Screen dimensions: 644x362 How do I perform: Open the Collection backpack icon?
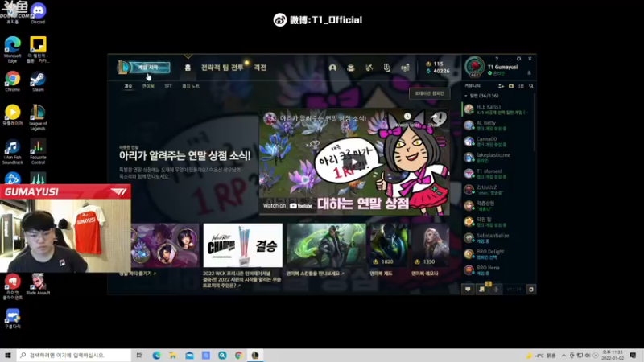coord(351,68)
